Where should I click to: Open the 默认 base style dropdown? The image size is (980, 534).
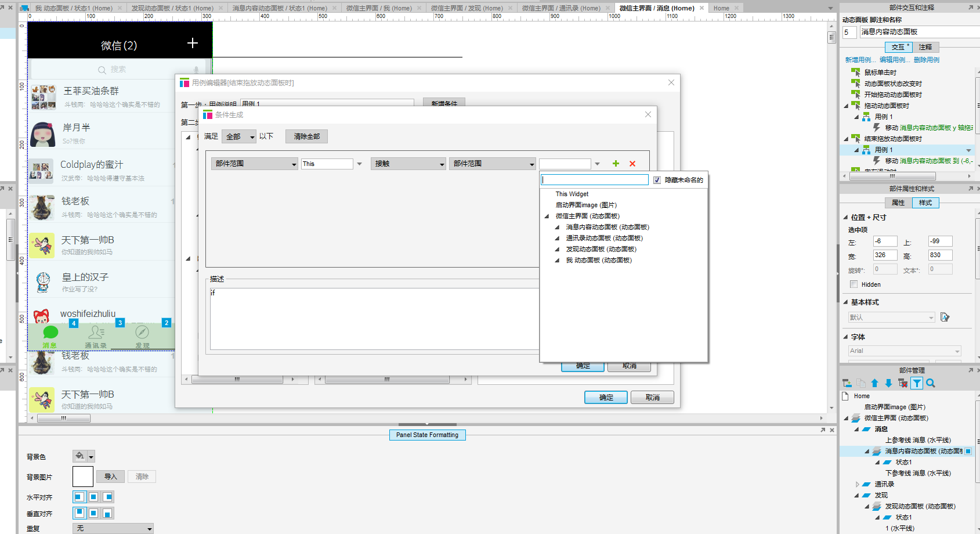click(891, 317)
